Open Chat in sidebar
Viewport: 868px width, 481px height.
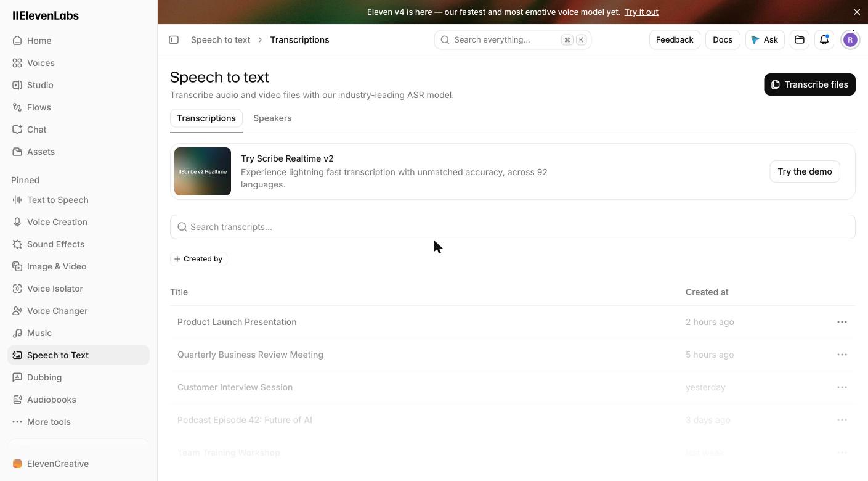pyautogui.click(x=78, y=129)
